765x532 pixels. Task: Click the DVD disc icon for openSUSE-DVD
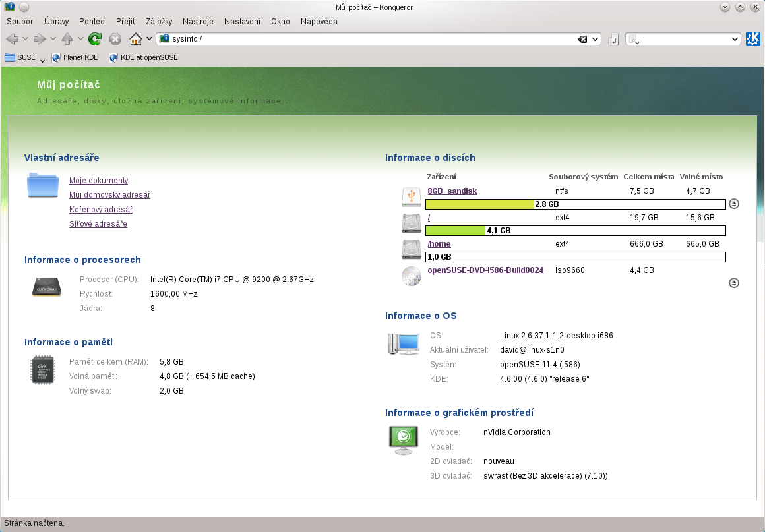[412, 276]
